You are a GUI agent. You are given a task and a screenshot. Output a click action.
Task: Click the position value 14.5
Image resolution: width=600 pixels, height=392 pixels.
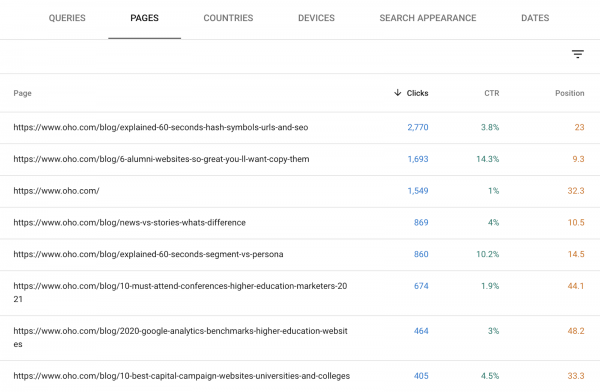pyautogui.click(x=576, y=254)
